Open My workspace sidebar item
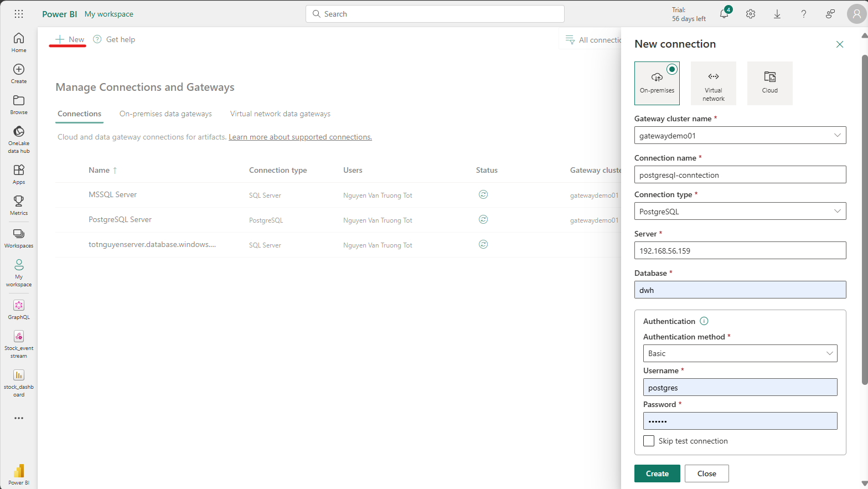 pos(19,273)
